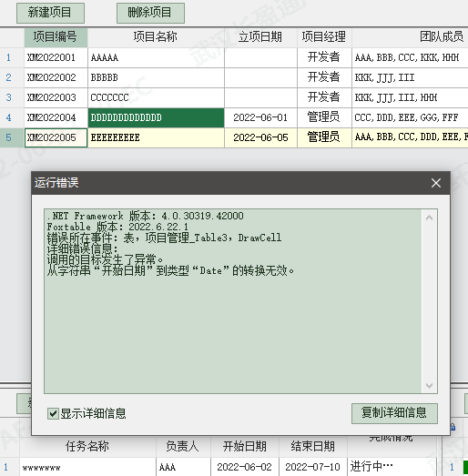Click team cell AAA, BBB, CCC, KKK, HHH
468x476 pixels.
pyautogui.click(x=410, y=57)
